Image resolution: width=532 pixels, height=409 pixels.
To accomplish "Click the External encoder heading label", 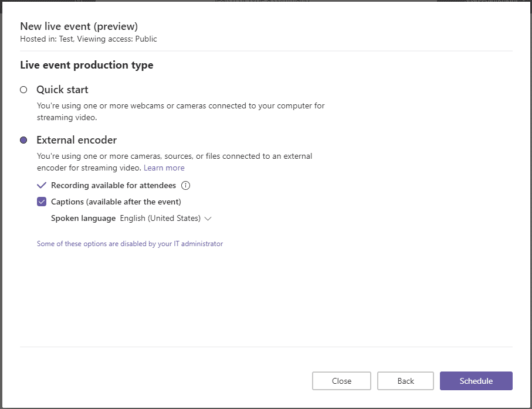I will click(77, 140).
